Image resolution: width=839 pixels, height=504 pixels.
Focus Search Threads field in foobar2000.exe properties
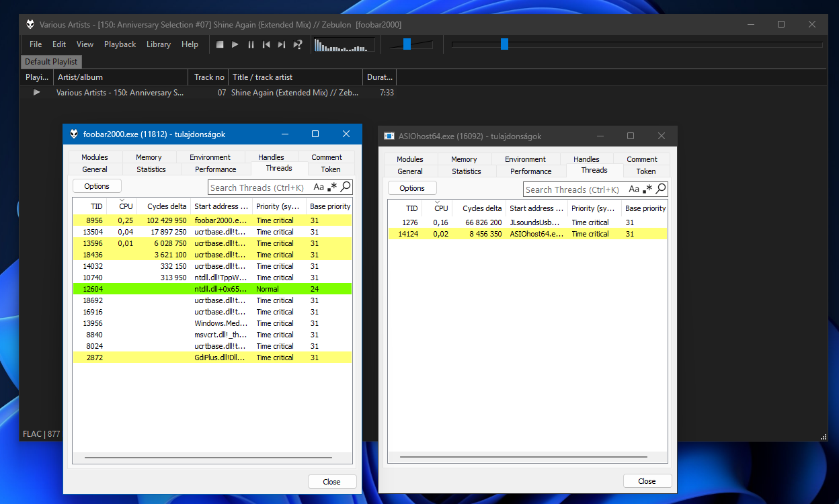259,187
